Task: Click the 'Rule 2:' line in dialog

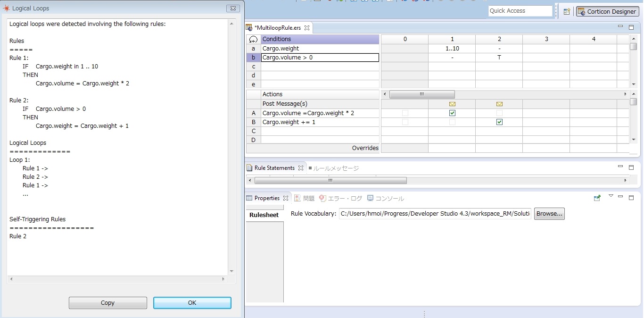Action: (19, 100)
